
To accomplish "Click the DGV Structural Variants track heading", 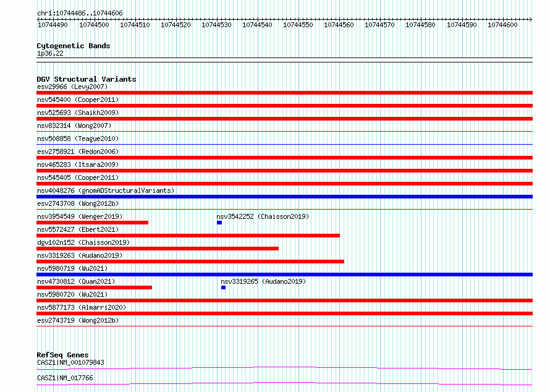I will coord(87,79).
